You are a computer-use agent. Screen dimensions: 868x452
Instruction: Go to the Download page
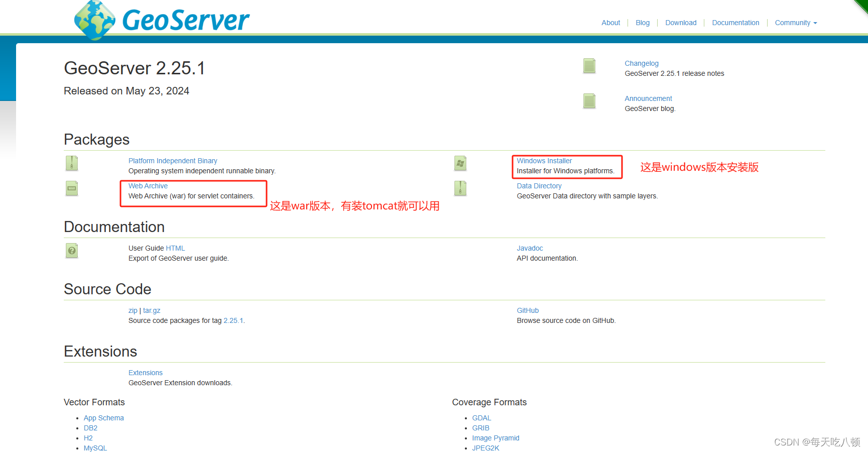(681, 23)
